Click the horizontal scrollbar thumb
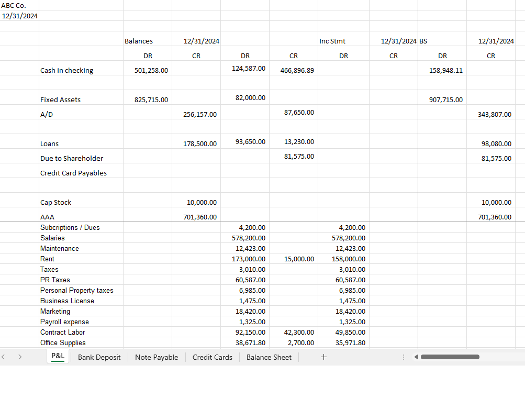 click(450, 357)
